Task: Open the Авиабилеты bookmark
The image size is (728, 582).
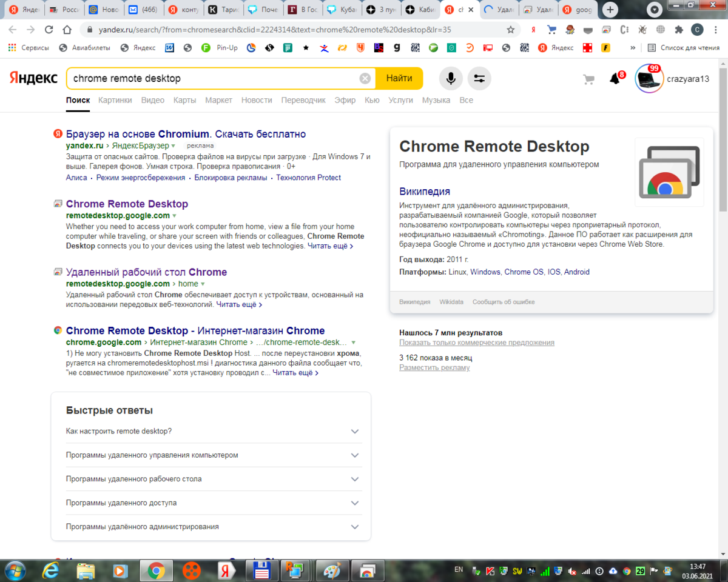Action: pyautogui.click(x=84, y=47)
